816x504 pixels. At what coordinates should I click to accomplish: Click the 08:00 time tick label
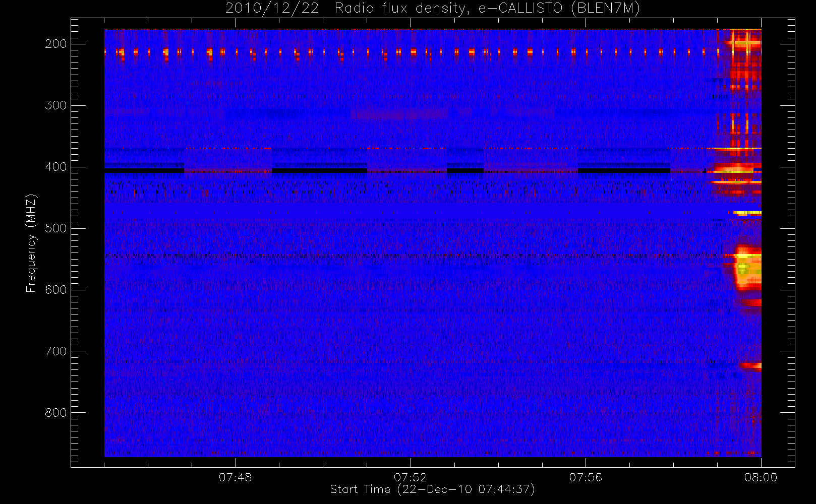click(x=761, y=477)
